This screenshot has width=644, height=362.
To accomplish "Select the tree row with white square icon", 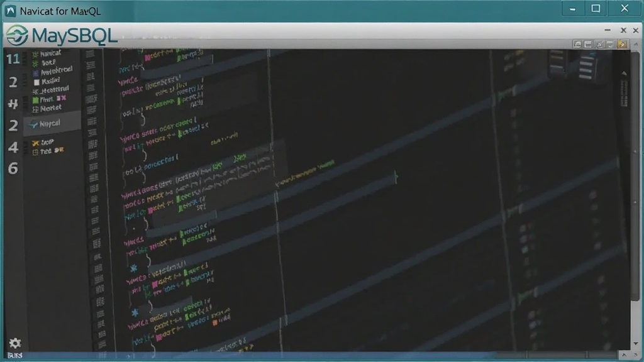I will click(x=47, y=81).
